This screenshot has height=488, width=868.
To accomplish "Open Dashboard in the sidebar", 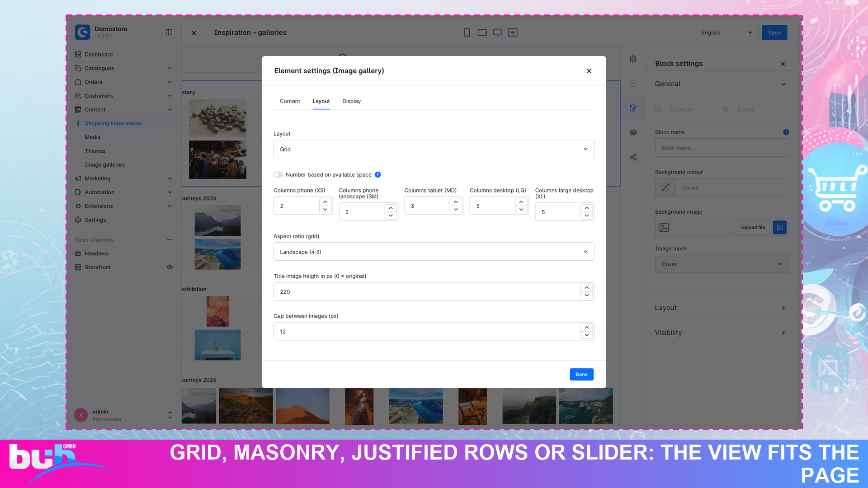I will (99, 54).
